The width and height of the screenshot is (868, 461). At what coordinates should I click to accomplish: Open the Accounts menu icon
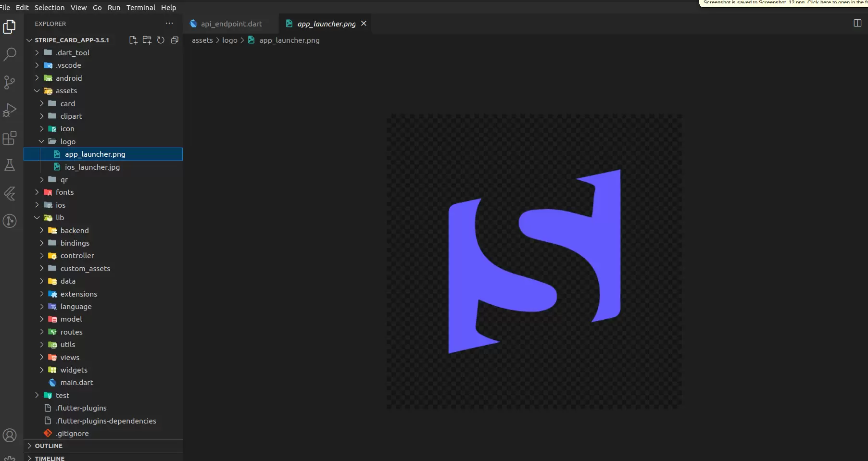(x=10, y=436)
